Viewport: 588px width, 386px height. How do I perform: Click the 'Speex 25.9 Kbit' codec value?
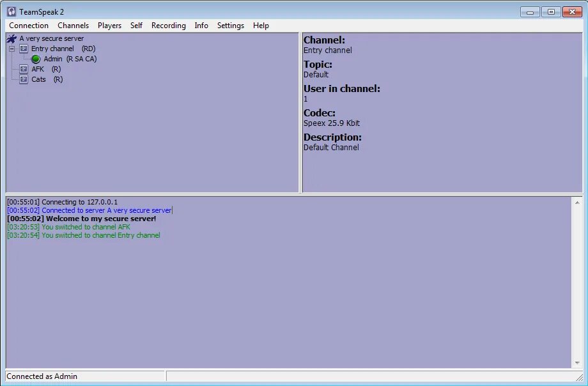pyautogui.click(x=332, y=123)
